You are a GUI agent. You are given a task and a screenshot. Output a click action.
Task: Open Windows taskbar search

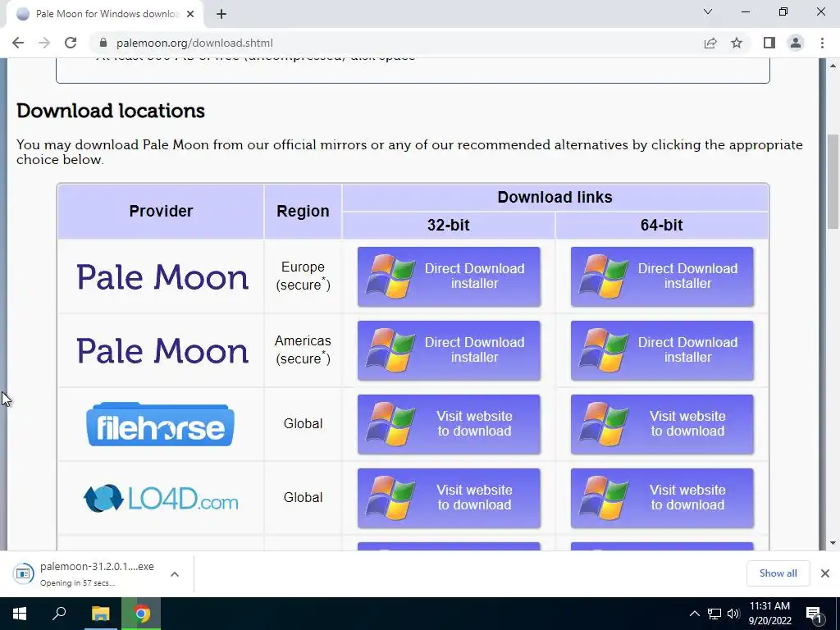pos(59,614)
